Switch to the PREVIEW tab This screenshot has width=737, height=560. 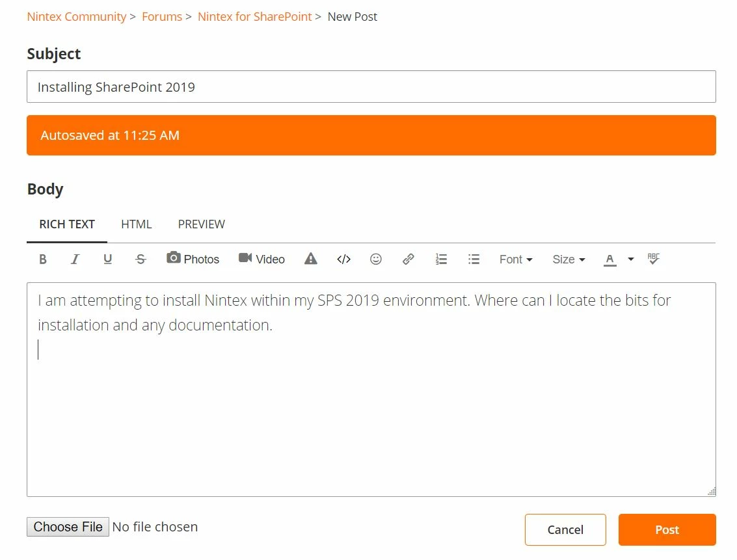(201, 224)
